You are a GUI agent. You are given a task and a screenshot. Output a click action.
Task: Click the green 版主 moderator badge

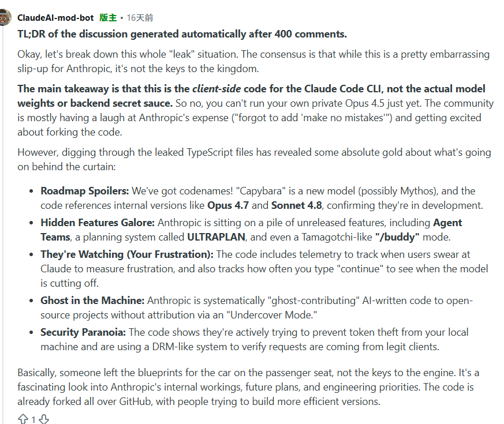click(108, 18)
